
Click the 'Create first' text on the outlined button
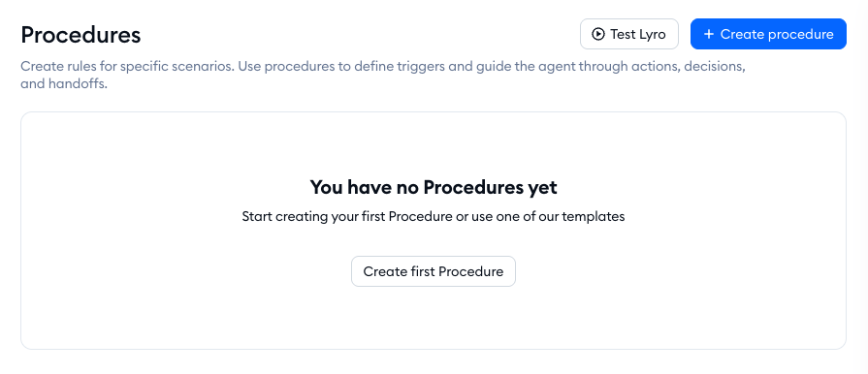coord(399,271)
